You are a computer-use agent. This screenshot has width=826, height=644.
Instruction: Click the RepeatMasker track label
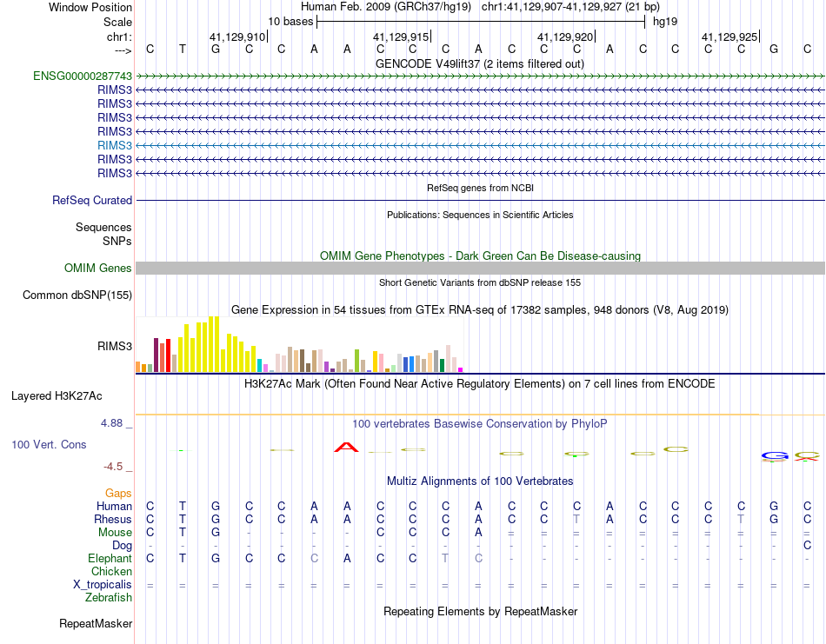point(96,623)
